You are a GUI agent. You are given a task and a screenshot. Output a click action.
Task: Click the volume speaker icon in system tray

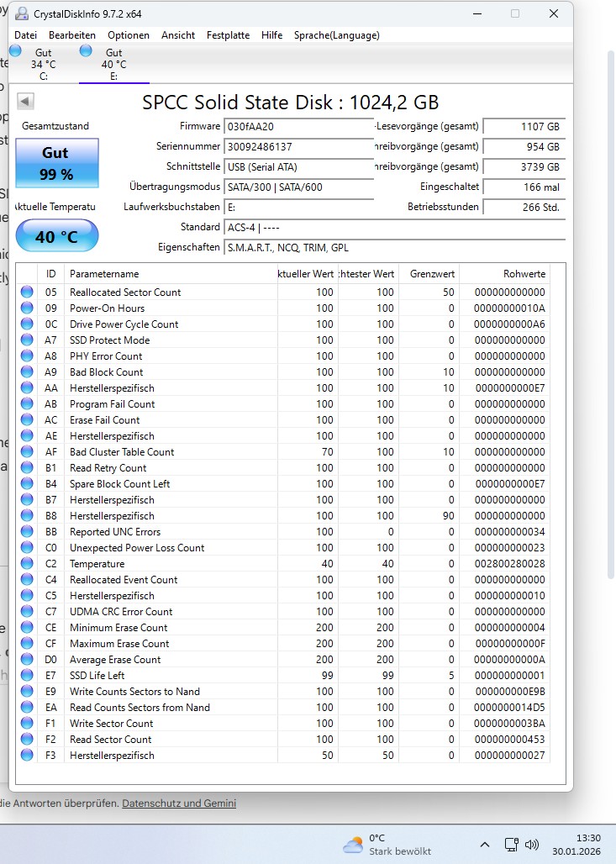click(532, 844)
